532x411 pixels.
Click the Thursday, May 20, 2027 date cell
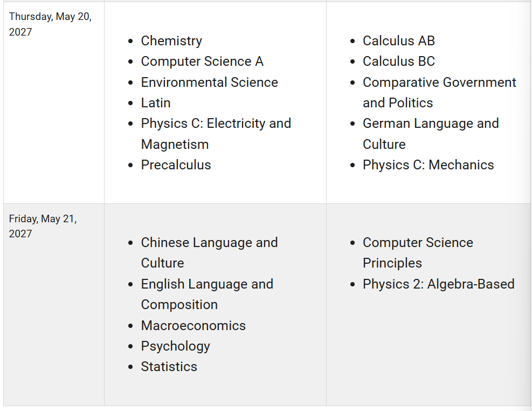(x=53, y=103)
